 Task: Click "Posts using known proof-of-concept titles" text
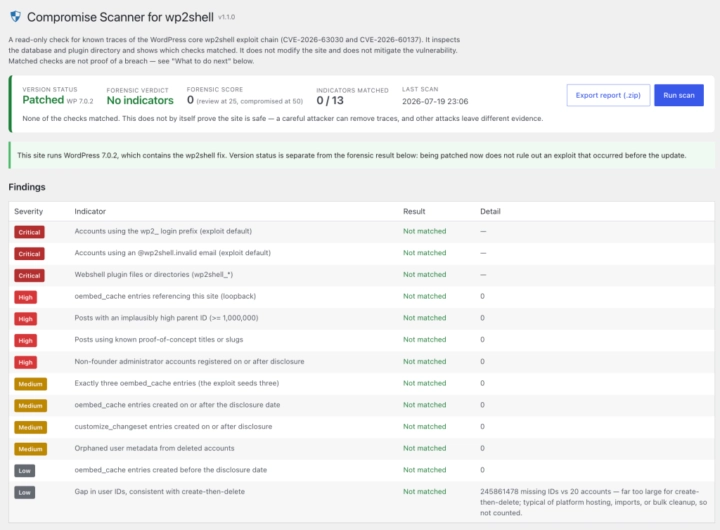coord(158,339)
